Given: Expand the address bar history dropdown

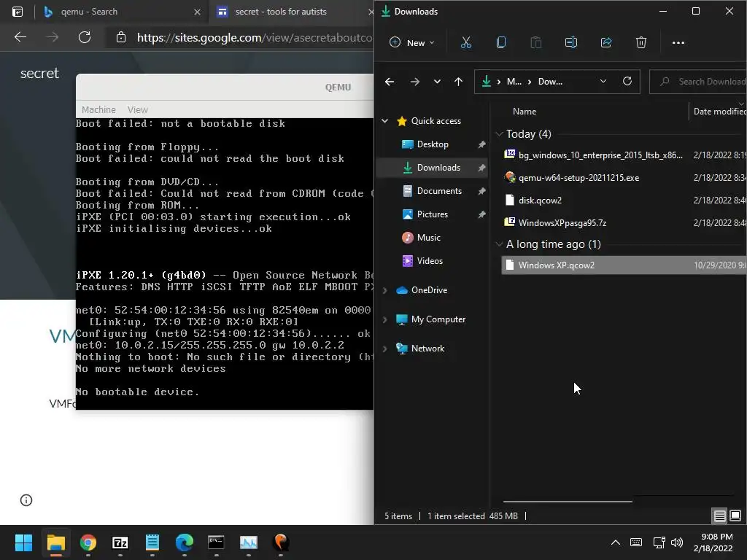Looking at the screenshot, I should coord(603,82).
